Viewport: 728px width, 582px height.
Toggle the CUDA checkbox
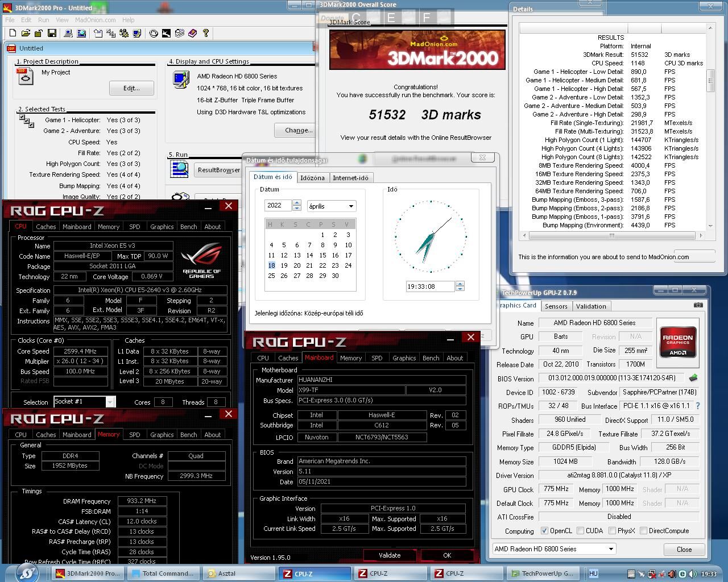(580, 531)
